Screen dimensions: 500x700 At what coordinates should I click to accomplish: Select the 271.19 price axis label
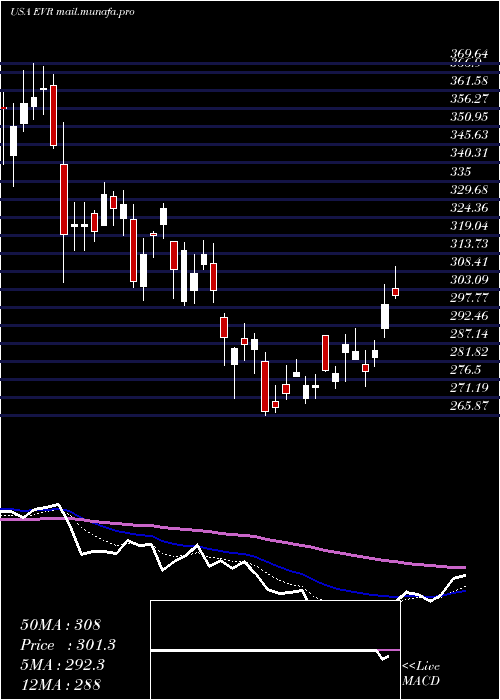tap(468, 388)
